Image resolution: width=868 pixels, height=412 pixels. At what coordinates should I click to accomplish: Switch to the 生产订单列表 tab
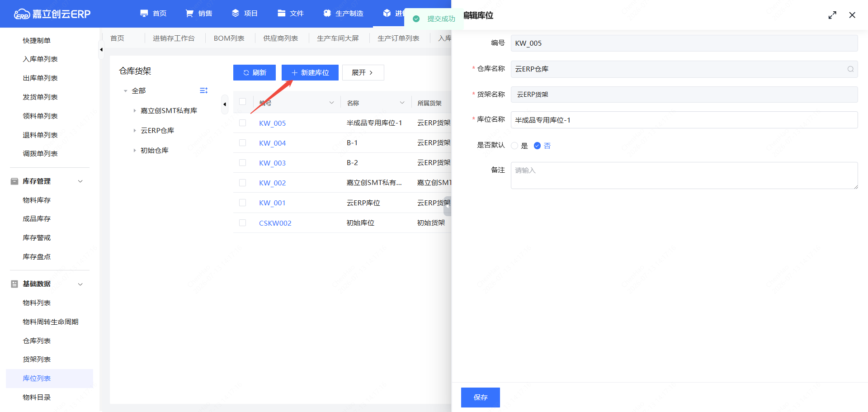(x=398, y=38)
